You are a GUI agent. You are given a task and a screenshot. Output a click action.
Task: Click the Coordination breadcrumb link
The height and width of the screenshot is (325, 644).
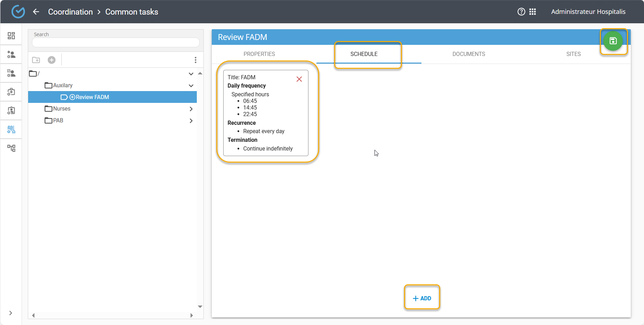[70, 12]
